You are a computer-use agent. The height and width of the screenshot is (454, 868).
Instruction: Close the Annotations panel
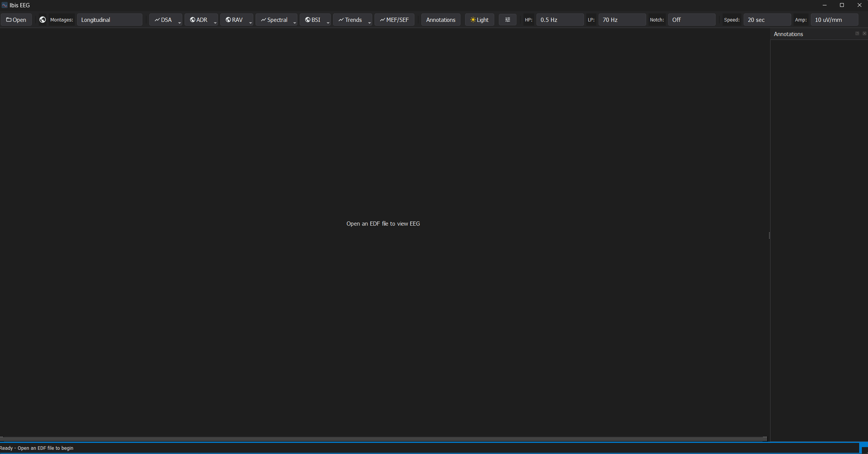[x=864, y=34]
